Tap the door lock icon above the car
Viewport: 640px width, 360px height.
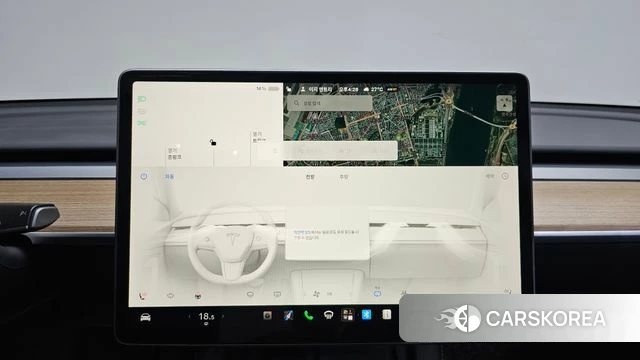(213, 142)
